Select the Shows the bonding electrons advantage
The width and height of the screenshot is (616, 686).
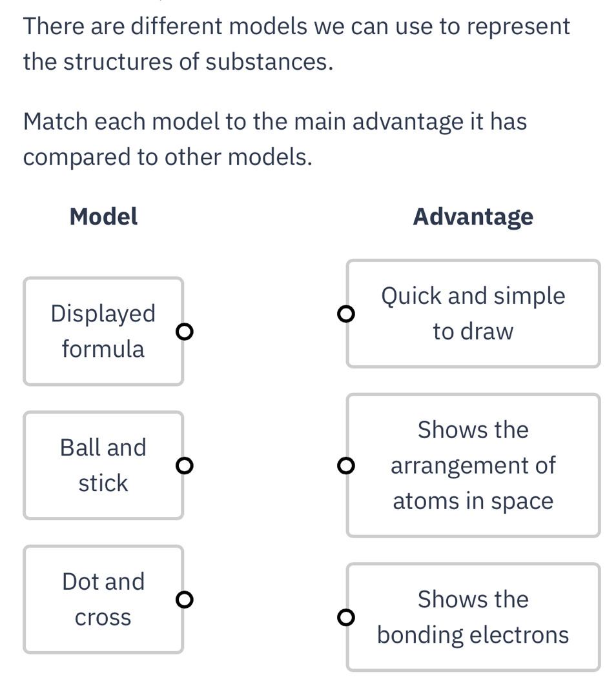pos(473,617)
